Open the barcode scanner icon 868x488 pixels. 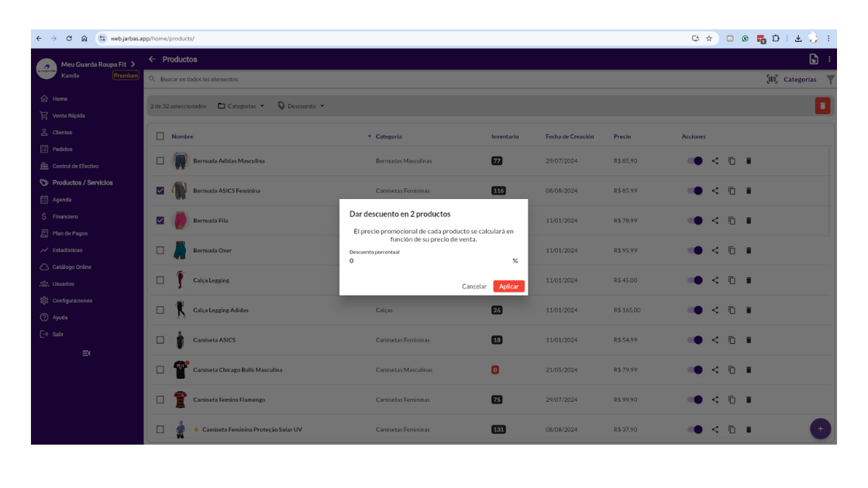coord(772,79)
